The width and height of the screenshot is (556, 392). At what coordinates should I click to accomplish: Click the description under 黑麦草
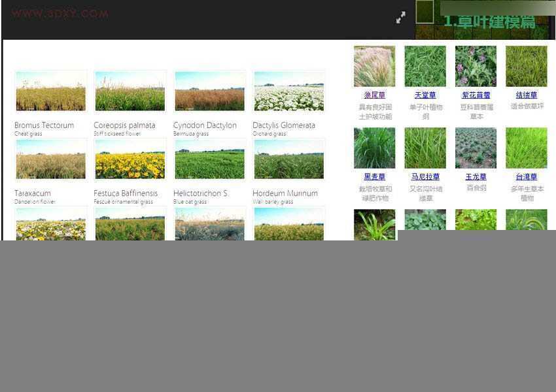[375, 193]
